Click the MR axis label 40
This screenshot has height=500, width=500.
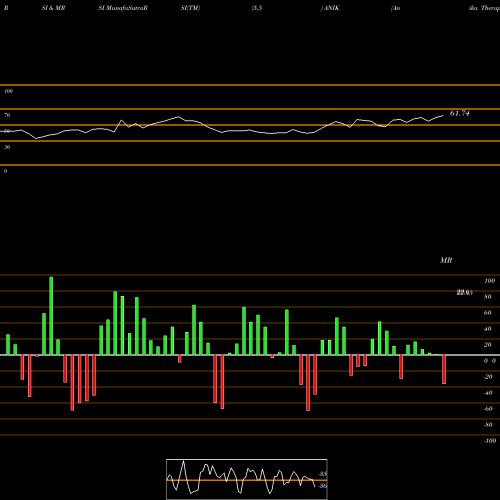[x=488, y=329]
